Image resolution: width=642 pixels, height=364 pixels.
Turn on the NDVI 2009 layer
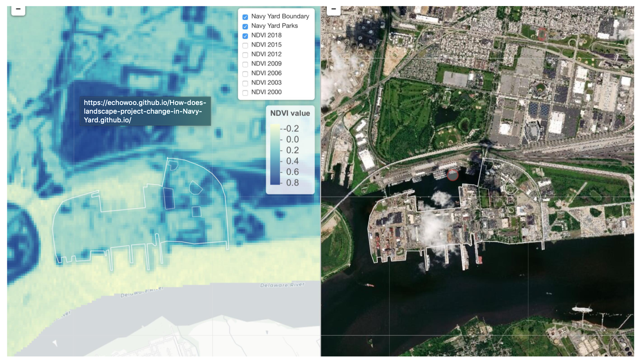245,64
